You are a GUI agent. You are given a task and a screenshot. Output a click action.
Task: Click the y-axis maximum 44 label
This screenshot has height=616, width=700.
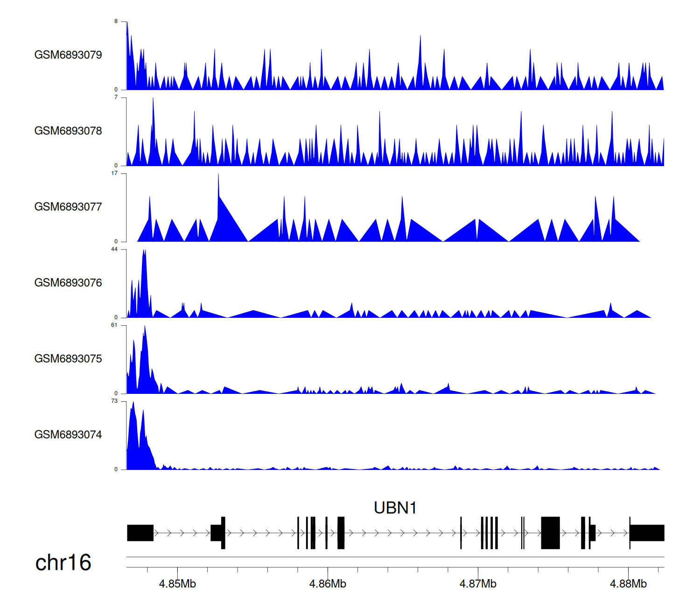point(114,250)
